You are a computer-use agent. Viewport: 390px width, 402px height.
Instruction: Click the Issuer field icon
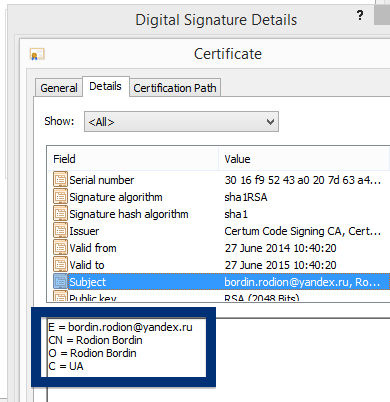tap(60, 231)
